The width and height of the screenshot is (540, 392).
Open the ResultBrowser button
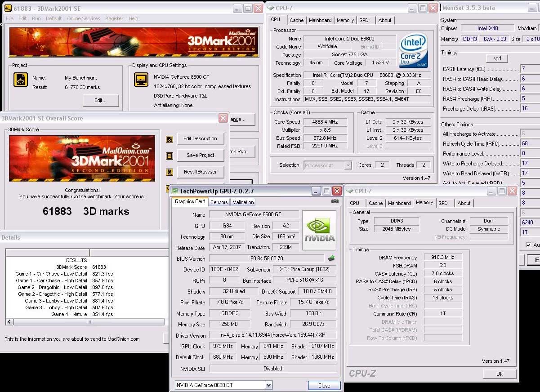201,172
